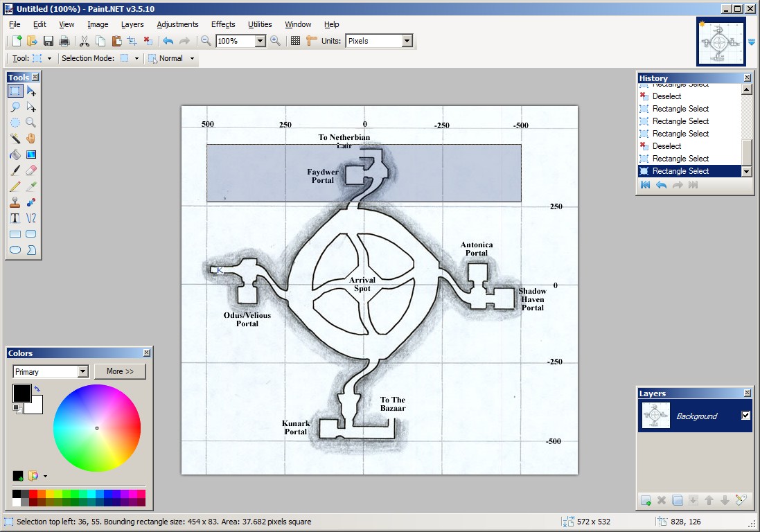Click the New file toolbar icon
This screenshot has height=532, width=760.
[17, 41]
